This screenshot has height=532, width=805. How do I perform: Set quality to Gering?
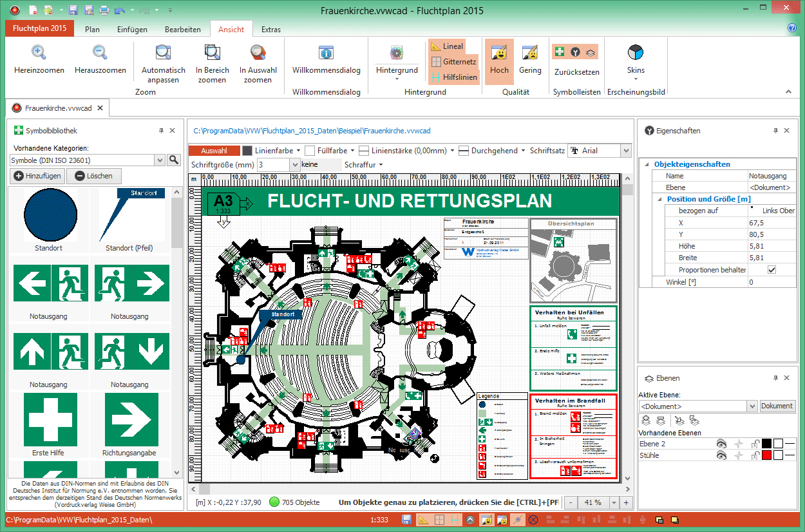pos(530,61)
